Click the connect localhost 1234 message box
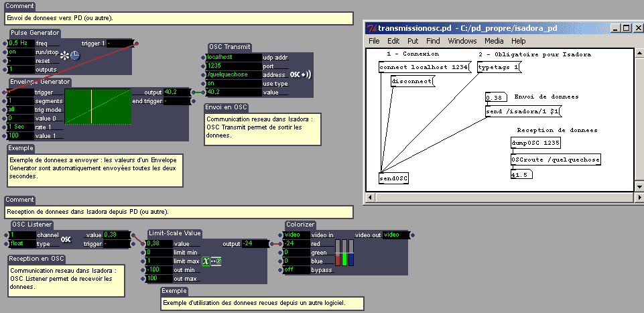644x313 pixels. [x=422, y=67]
